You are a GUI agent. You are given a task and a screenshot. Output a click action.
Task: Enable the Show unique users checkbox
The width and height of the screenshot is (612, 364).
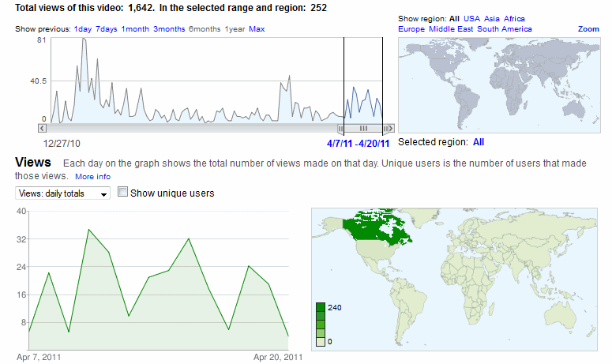point(122,192)
